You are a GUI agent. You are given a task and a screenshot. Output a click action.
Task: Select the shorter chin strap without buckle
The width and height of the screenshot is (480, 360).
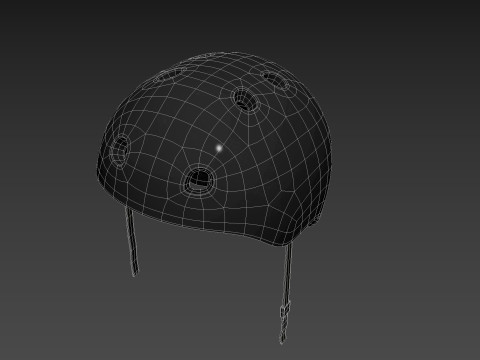click(132, 241)
